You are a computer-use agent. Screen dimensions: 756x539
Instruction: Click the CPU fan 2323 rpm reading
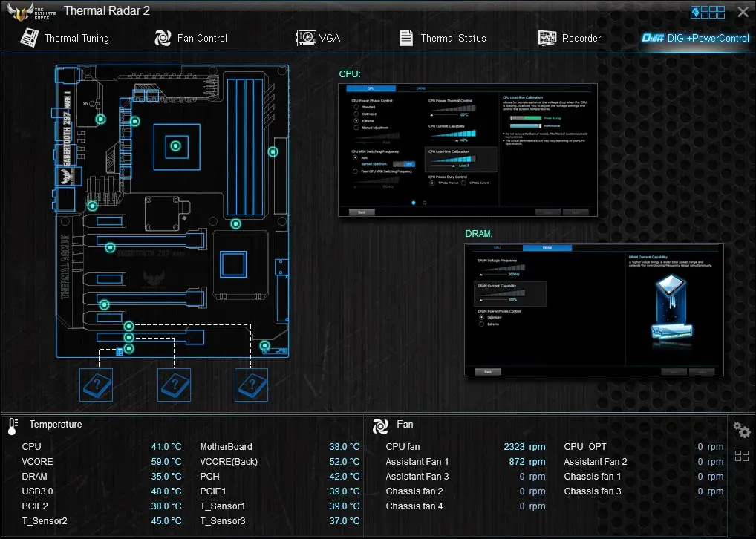tap(524, 447)
